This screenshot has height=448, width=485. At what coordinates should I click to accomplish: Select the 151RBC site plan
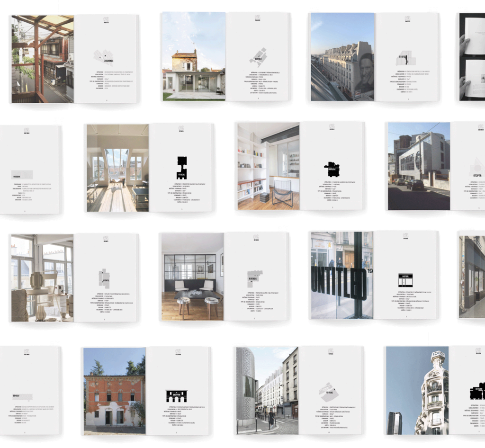click(x=329, y=392)
